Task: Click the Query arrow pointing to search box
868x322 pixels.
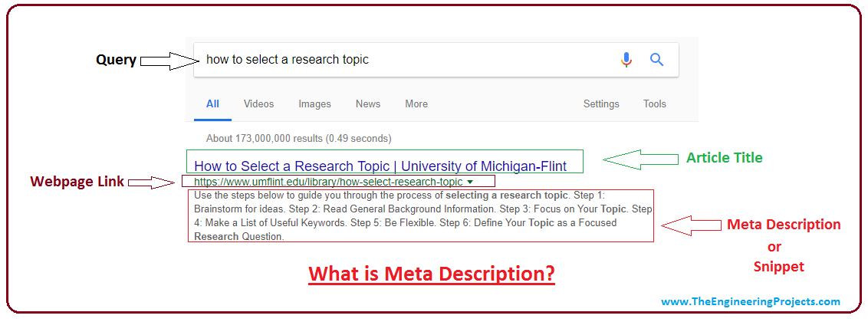Action: click(166, 61)
